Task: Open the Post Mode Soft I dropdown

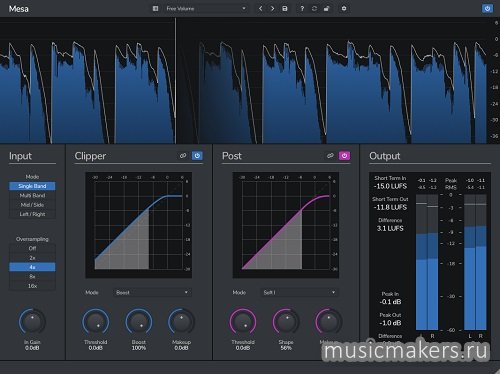Action: coord(299,292)
